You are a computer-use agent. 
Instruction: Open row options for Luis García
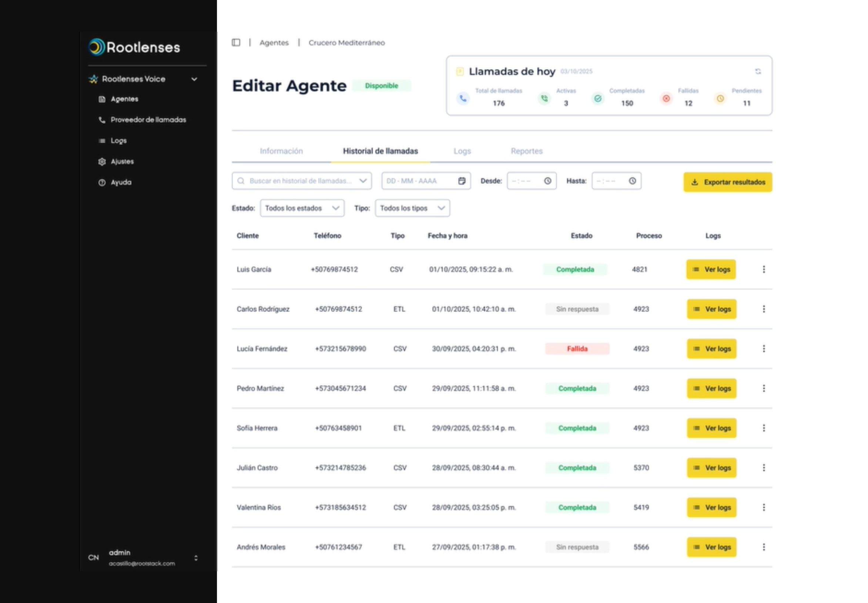tap(763, 269)
